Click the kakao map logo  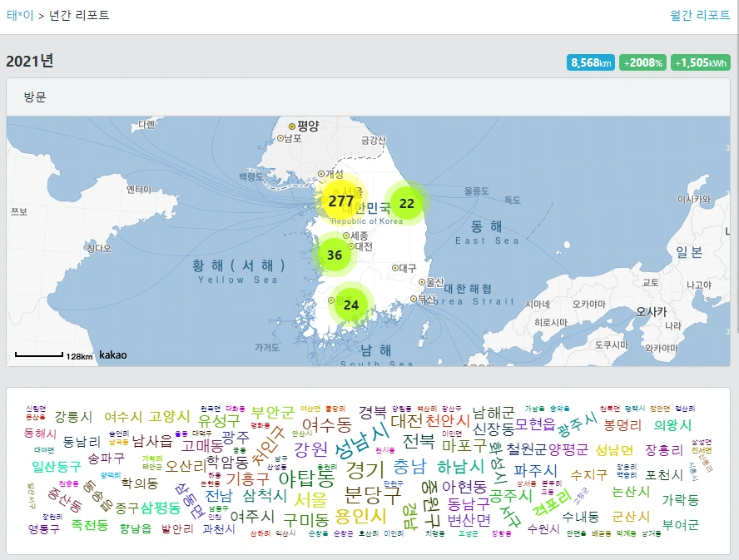pos(112,355)
